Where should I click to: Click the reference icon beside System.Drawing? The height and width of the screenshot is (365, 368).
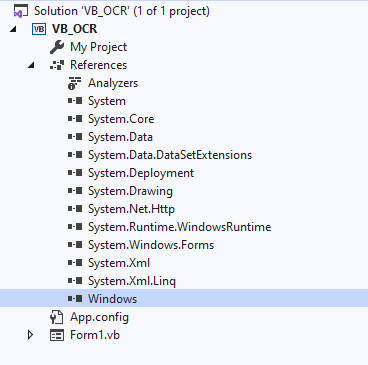[75, 191]
